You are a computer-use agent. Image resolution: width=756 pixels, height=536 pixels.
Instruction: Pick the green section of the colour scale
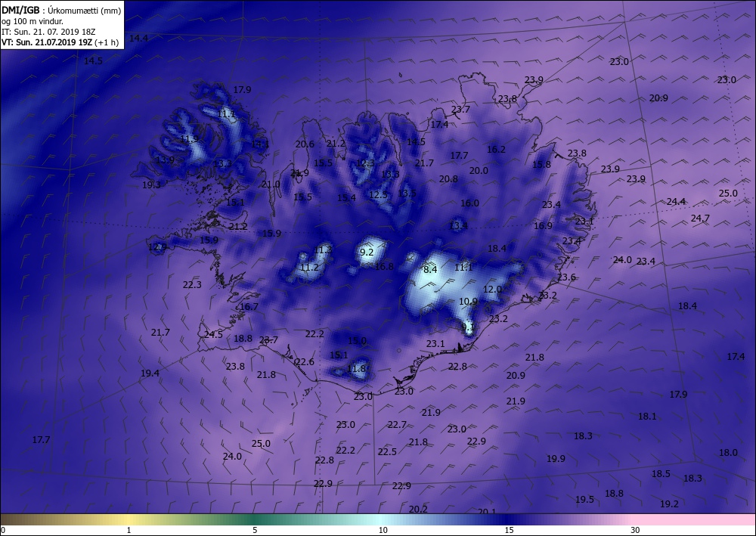pyautogui.click(x=256, y=519)
